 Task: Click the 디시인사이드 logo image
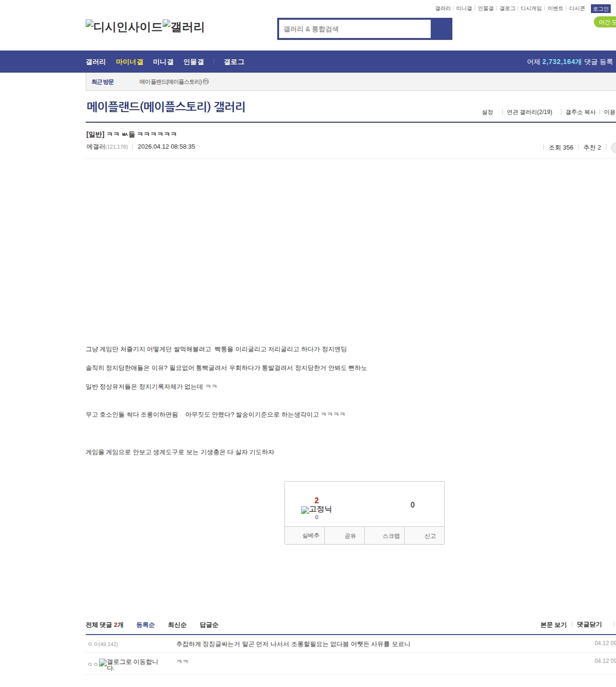coord(124,27)
